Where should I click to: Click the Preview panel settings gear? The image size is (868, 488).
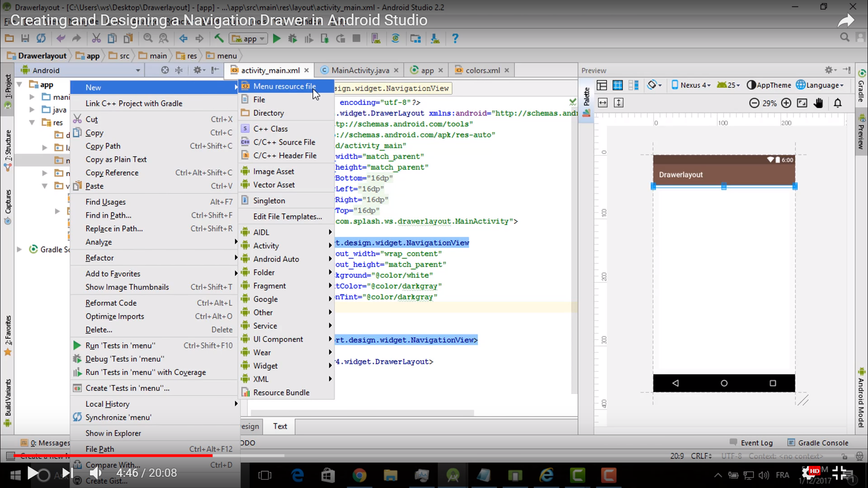tap(829, 70)
